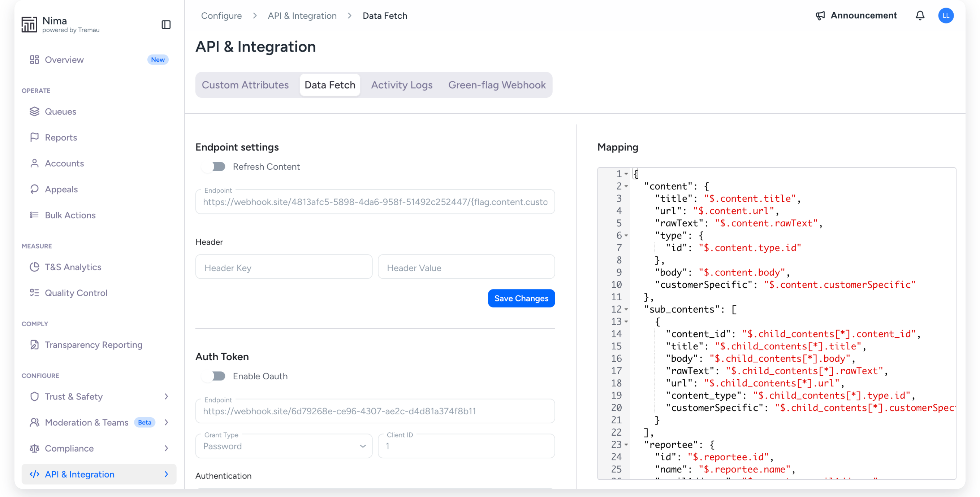Open the Grant Type Password dropdown

[x=284, y=446]
